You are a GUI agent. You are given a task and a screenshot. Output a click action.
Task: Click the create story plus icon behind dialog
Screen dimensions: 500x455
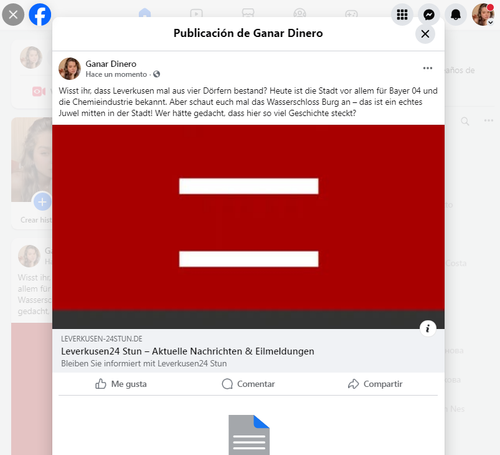coord(42,202)
